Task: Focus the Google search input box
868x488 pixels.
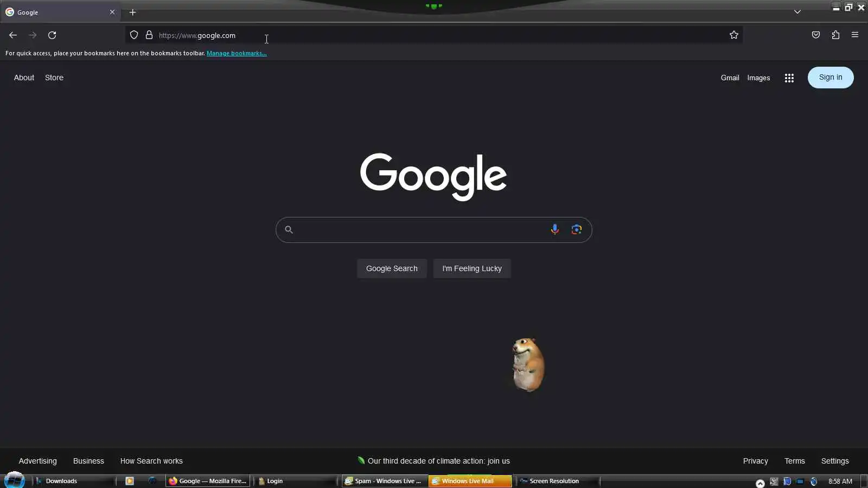Action: pyautogui.click(x=420, y=230)
